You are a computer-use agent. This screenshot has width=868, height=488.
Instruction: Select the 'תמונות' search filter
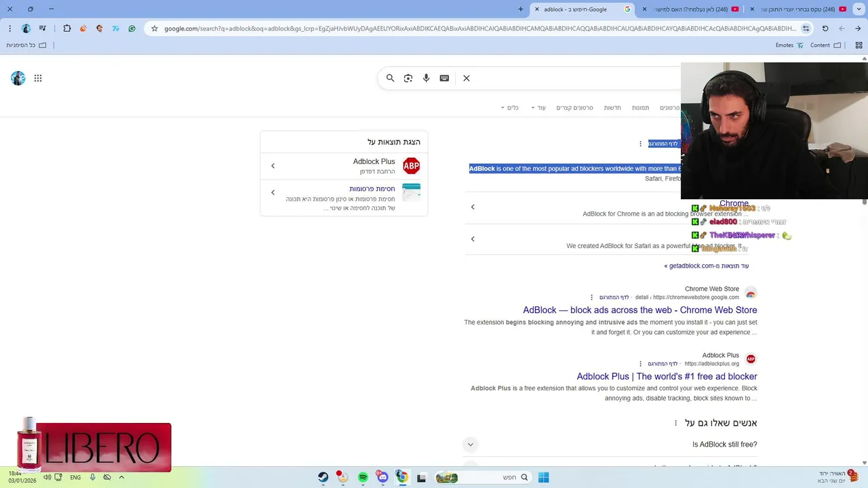click(640, 108)
